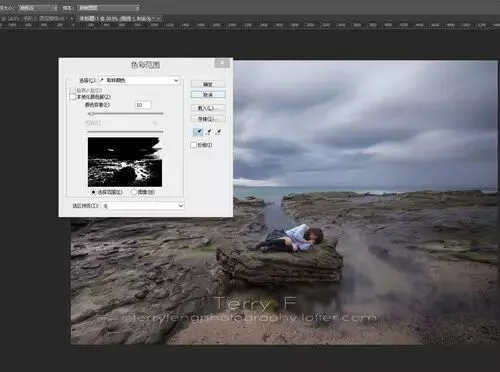Toggle the Invert (反相) checkbox
This screenshot has height=372, width=500.
(x=193, y=145)
